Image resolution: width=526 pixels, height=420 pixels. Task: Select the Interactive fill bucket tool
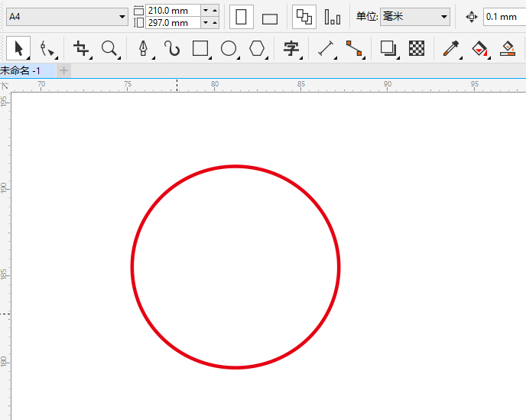click(479, 48)
